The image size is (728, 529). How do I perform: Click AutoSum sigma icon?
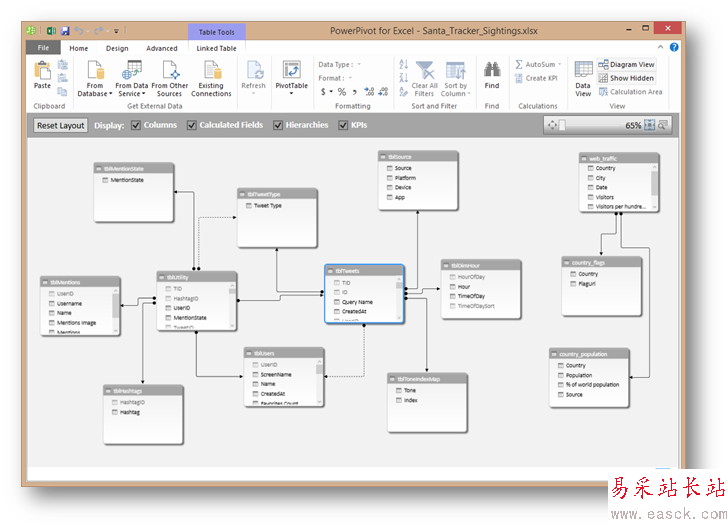point(519,64)
